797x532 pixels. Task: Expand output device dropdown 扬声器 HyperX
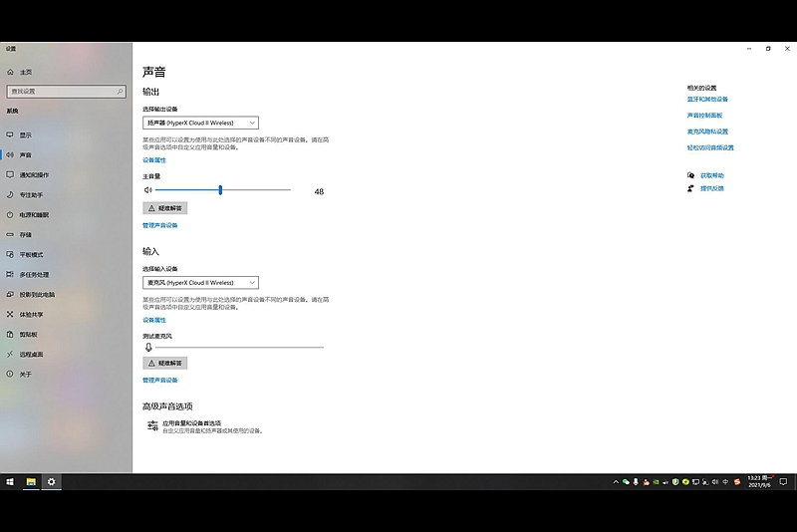pyautogui.click(x=200, y=123)
